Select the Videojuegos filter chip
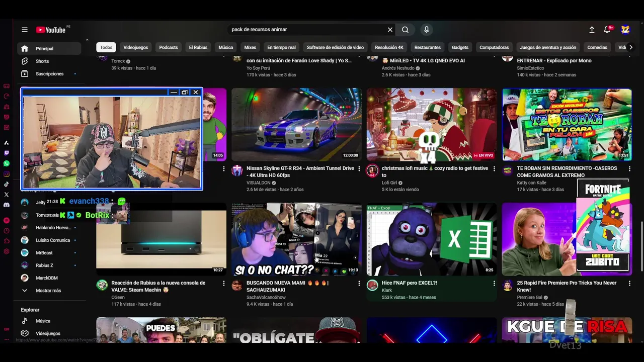Screen dimensions: 644x362 [x=136, y=47]
